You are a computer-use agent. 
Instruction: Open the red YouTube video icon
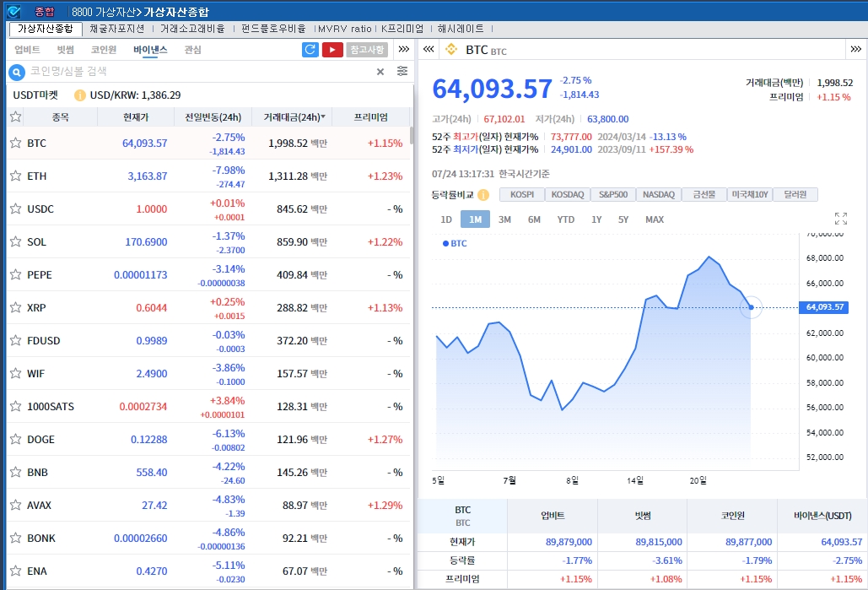tap(332, 50)
